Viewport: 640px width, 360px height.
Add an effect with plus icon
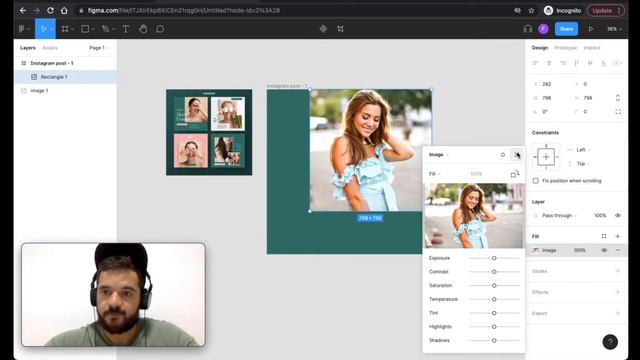[618, 292]
